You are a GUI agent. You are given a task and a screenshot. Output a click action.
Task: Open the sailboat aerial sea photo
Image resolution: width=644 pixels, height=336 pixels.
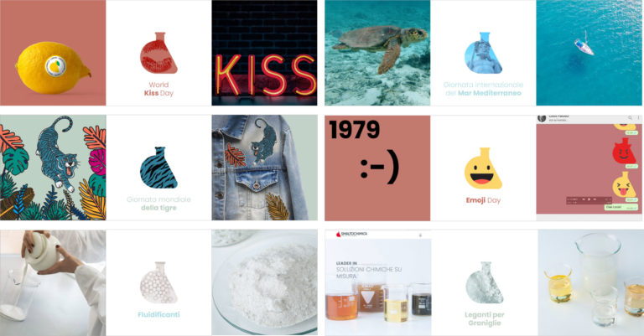coord(589,53)
